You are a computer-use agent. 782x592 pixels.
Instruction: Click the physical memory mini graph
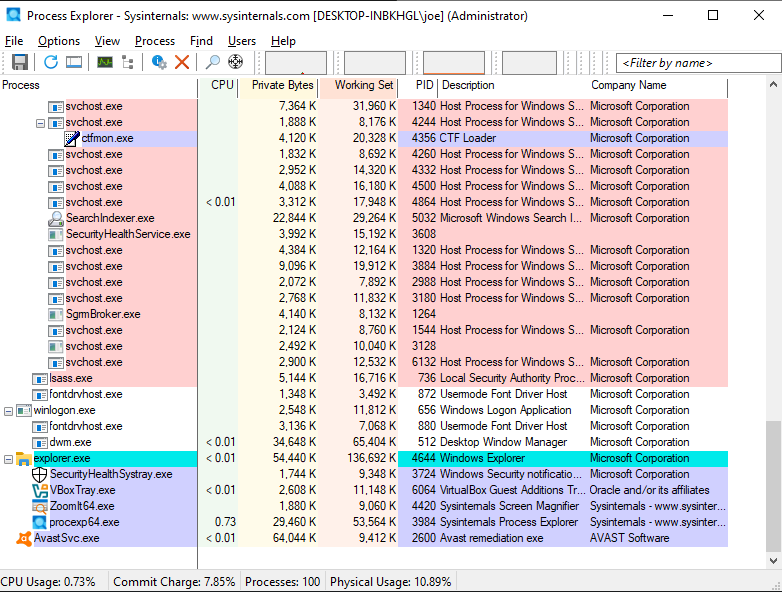(x=454, y=63)
